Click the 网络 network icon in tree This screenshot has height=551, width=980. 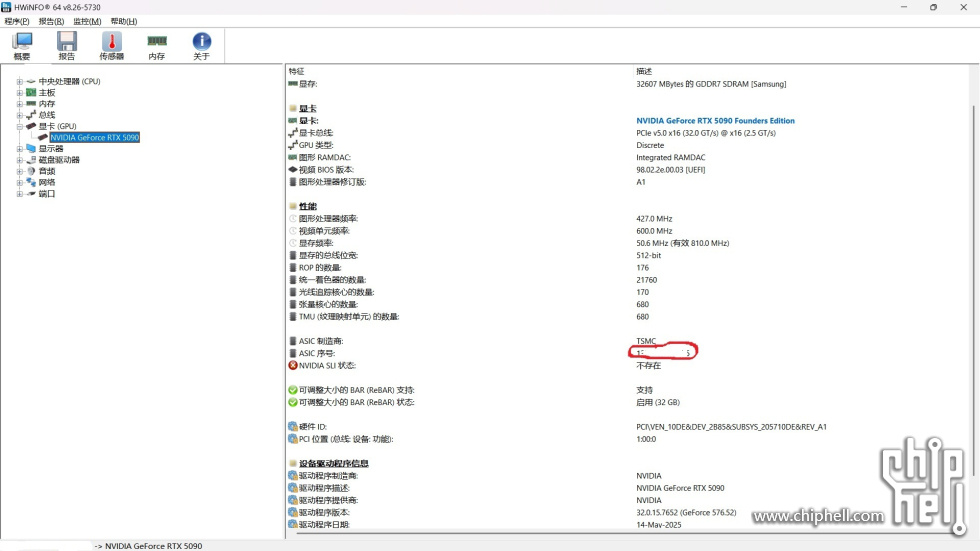[31, 182]
